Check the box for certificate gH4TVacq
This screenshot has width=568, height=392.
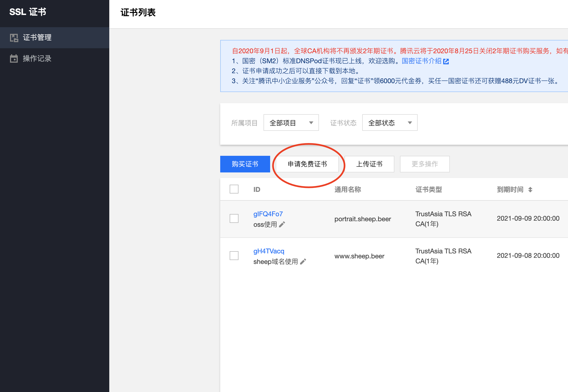tap(234, 256)
